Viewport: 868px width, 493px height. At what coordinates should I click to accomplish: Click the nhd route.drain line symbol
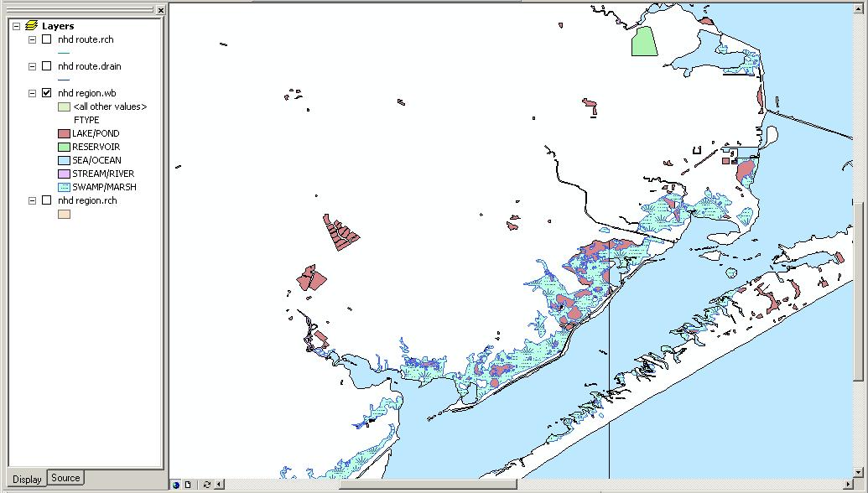point(64,80)
